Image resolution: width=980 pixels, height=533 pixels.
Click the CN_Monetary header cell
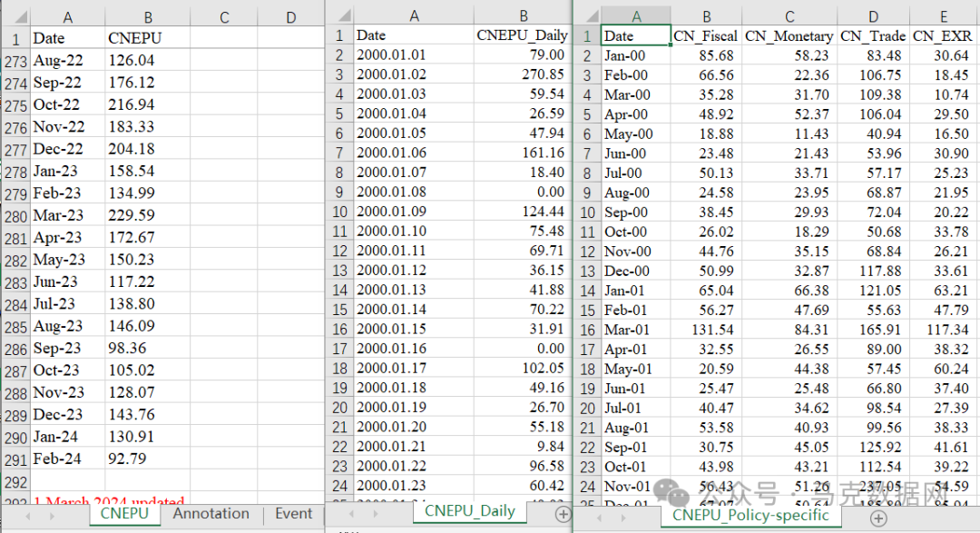click(x=789, y=36)
